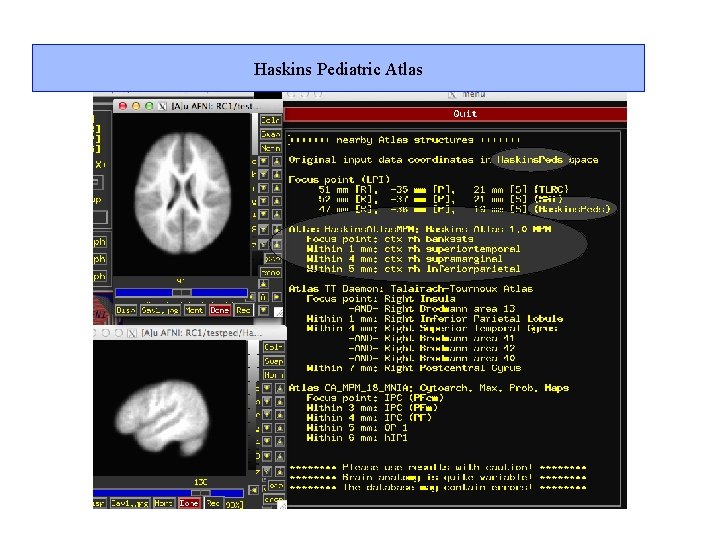This screenshot has width=720, height=540.
Task: Click text 'Focus point: ctx rh bankssts'
Action: (389, 239)
